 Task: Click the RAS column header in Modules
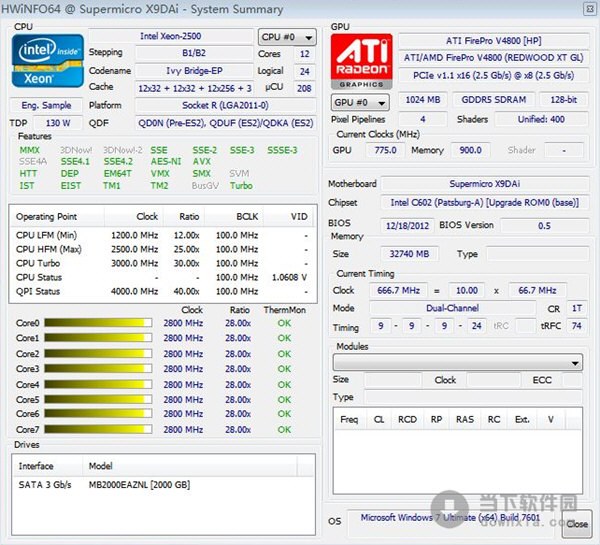[x=465, y=419]
